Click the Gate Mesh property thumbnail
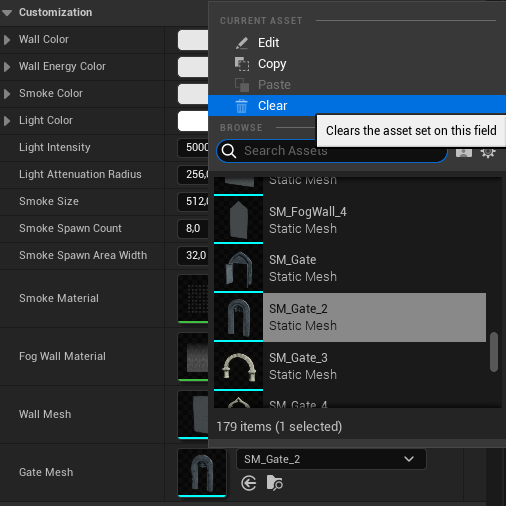 202,473
